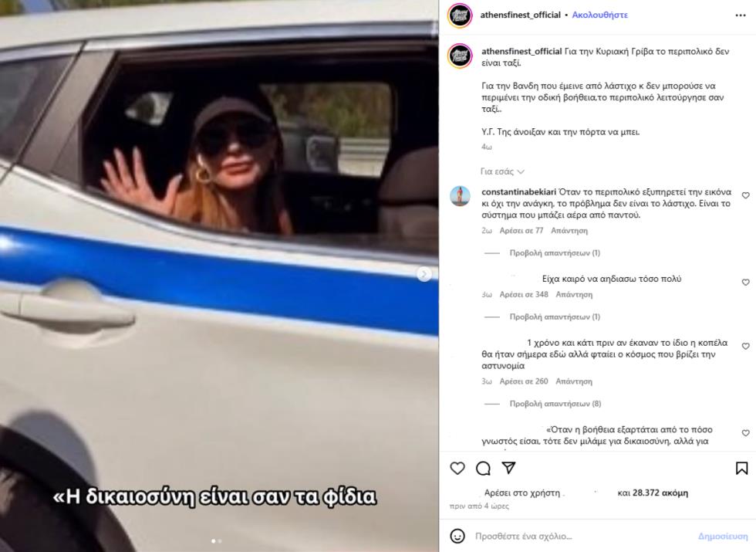View constantinabekiari's profile picture

460,196
